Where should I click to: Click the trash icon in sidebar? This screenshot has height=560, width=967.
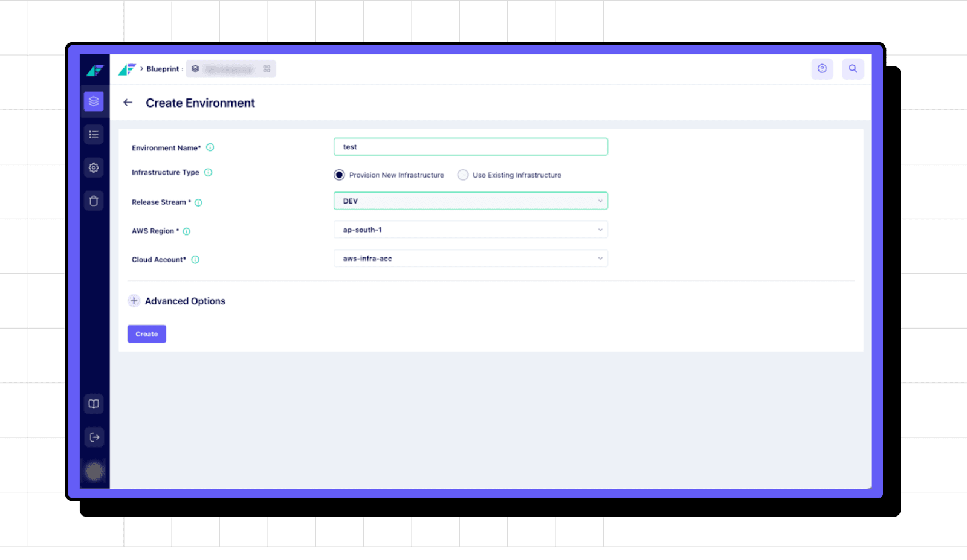[94, 201]
